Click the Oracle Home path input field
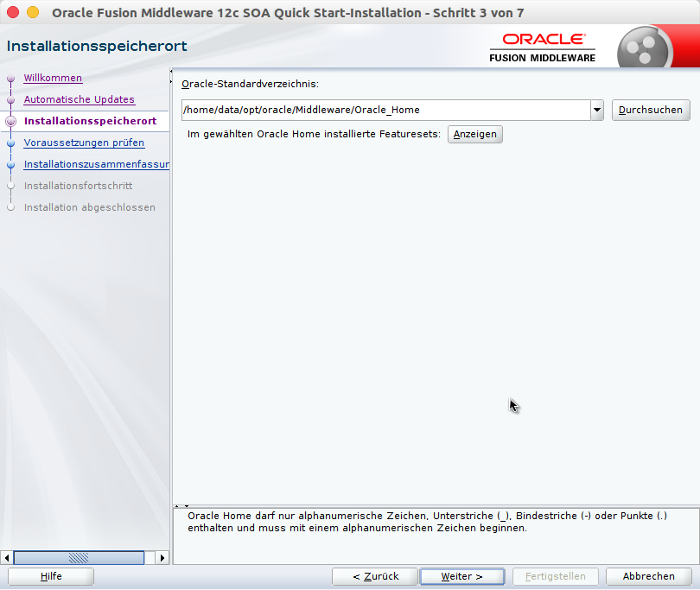This screenshot has width=700, height=590. (x=380, y=110)
